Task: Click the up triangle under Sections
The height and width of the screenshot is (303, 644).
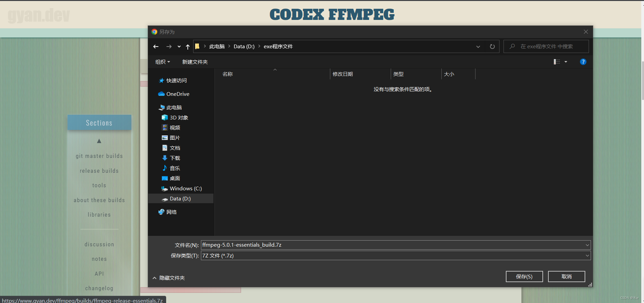Action: click(99, 141)
